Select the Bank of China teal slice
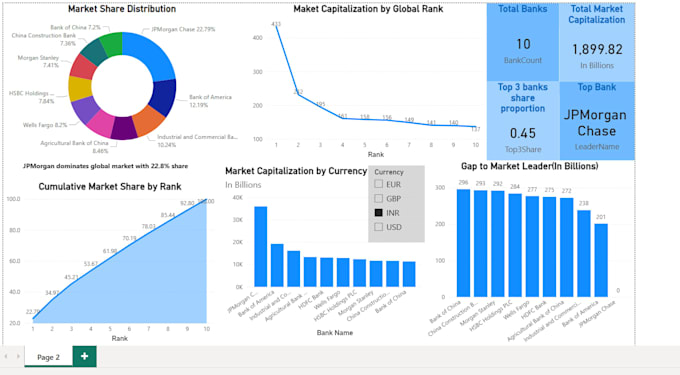Screen dimensions: 680x375 [94, 52]
